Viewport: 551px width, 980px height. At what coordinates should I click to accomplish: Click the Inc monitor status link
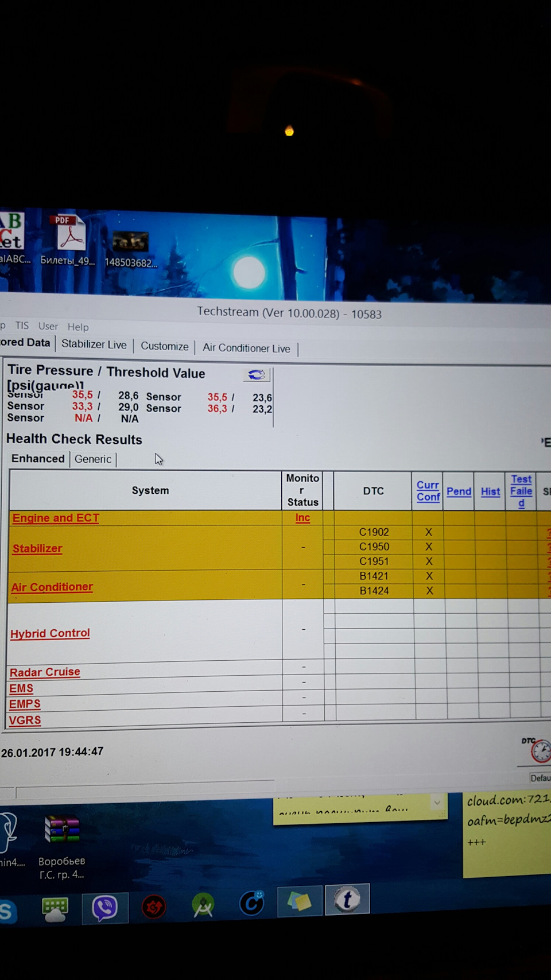[302, 517]
